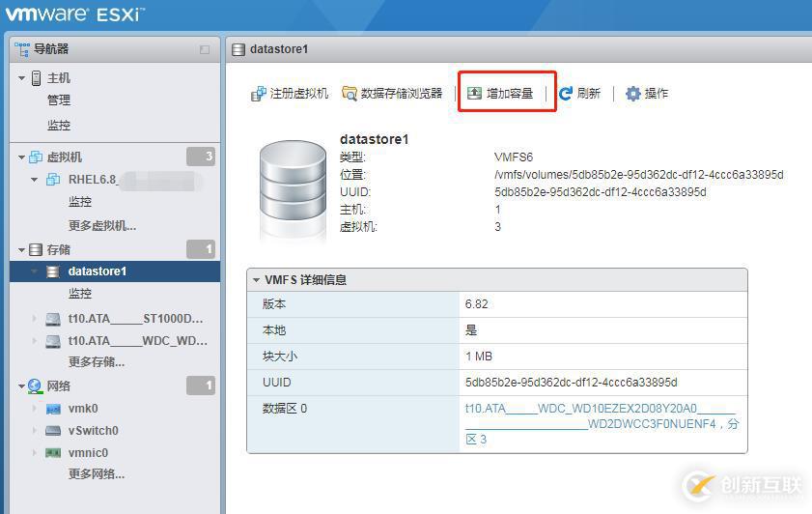Click the 刷新 refresh button label
This screenshot has height=514, width=812.
(x=589, y=94)
